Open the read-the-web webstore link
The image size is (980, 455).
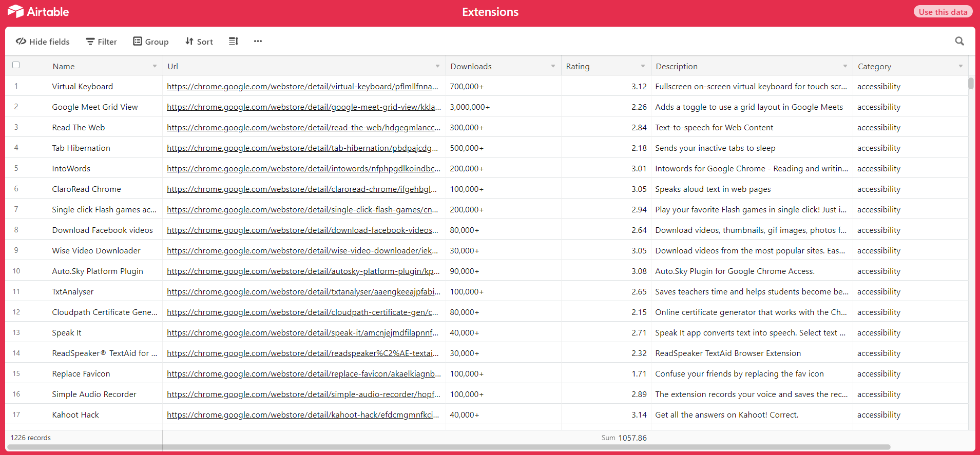coord(304,128)
